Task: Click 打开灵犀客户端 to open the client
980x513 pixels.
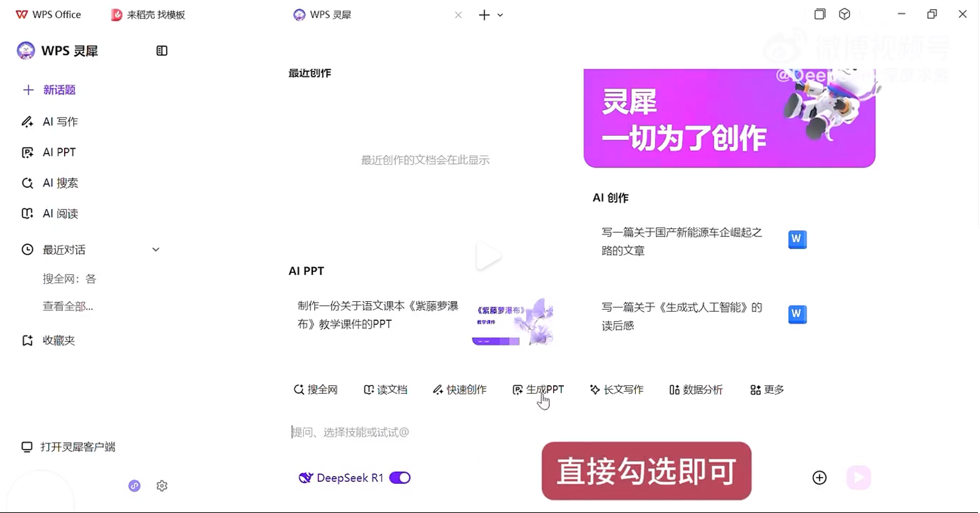Action: click(68, 447)
